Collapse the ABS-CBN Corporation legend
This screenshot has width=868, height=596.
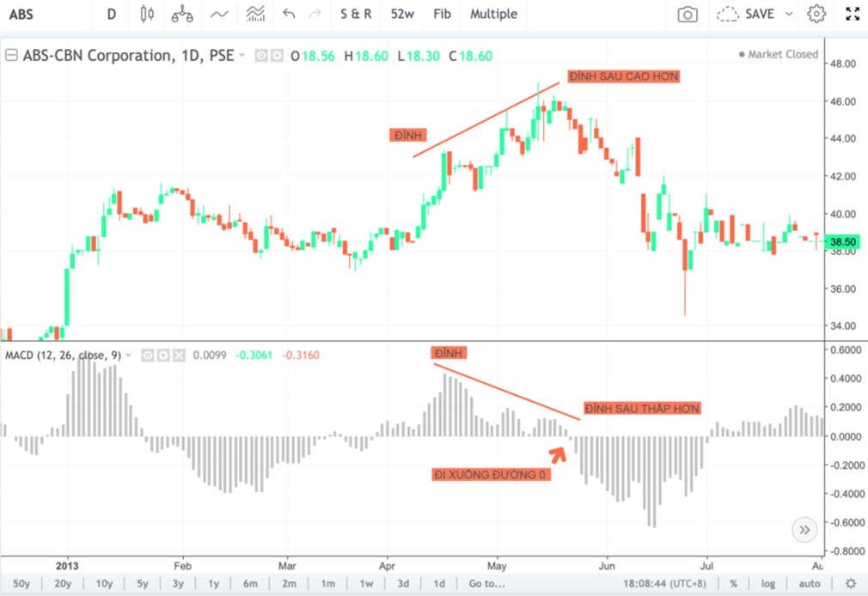point(11,55)
